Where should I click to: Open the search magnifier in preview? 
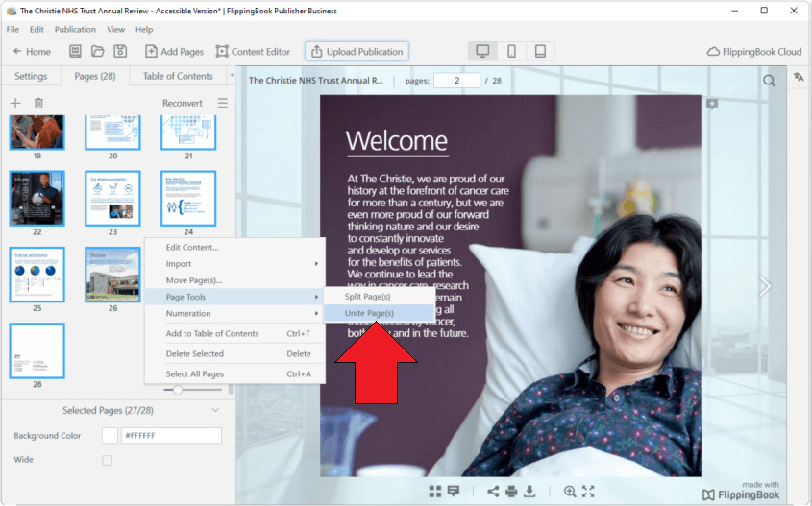pos(769,81)
